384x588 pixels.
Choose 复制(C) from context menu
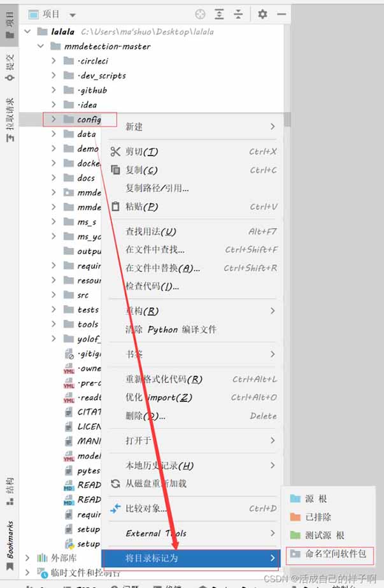193,170
